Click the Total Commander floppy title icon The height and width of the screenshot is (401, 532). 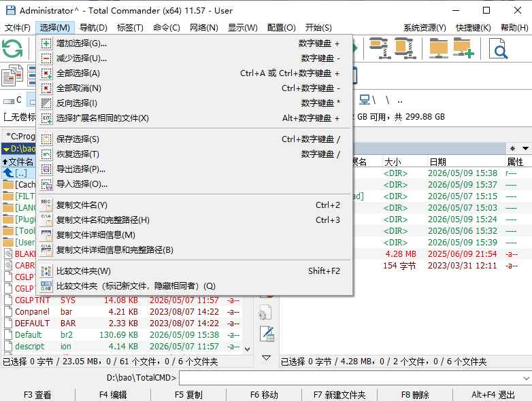click(x=10, y=10)
